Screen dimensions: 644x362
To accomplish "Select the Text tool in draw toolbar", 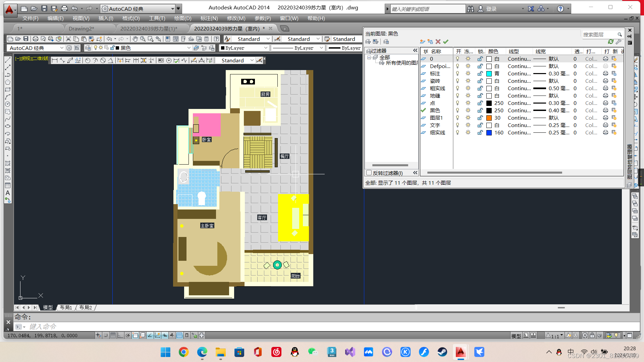I will (8, 193).
